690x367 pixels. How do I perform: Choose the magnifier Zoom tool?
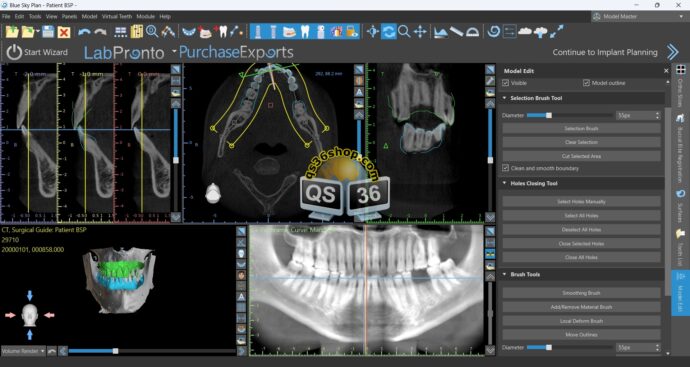tap(404, 32)
